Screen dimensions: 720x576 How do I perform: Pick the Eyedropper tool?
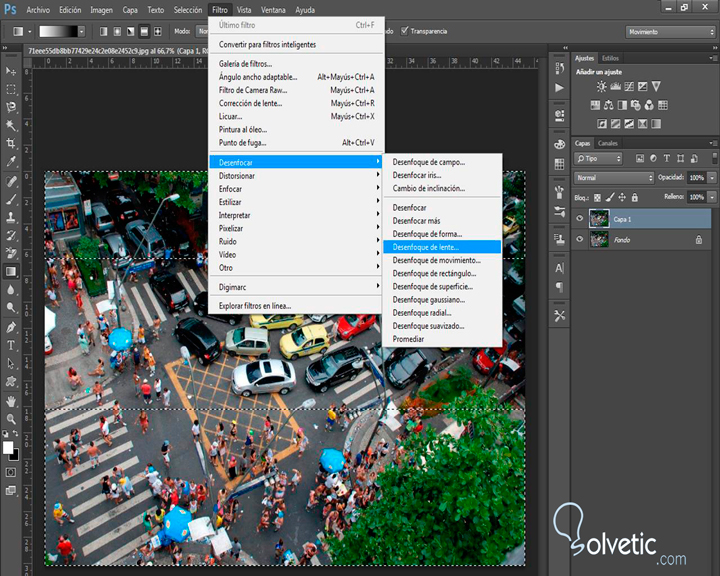[x=11, y=161]
